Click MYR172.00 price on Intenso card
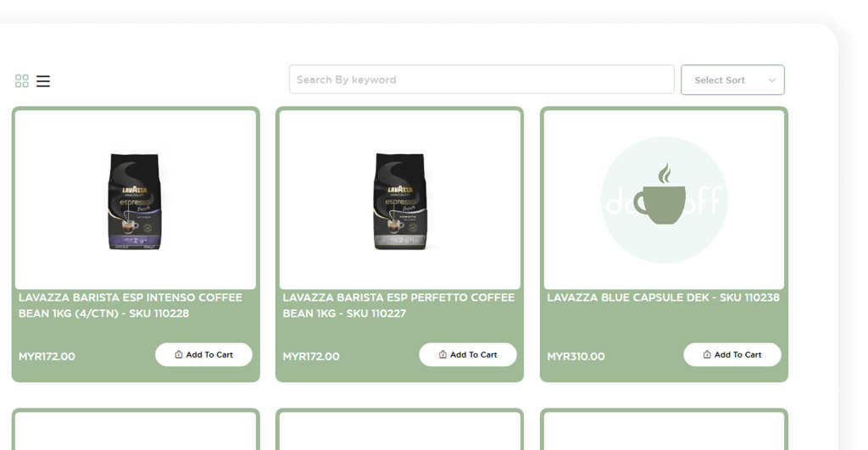 (x=47, y=357)
